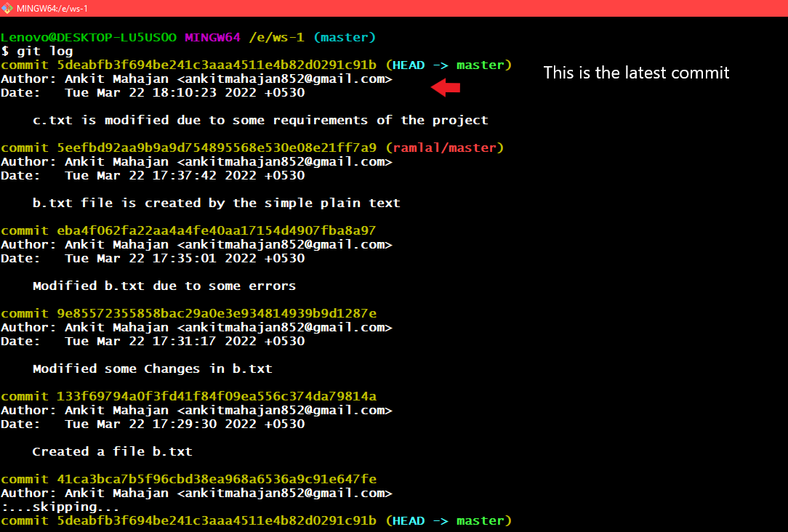Click the ramlal/master remote branch label
Screen dimensions: 788x532
pos(445,148)
